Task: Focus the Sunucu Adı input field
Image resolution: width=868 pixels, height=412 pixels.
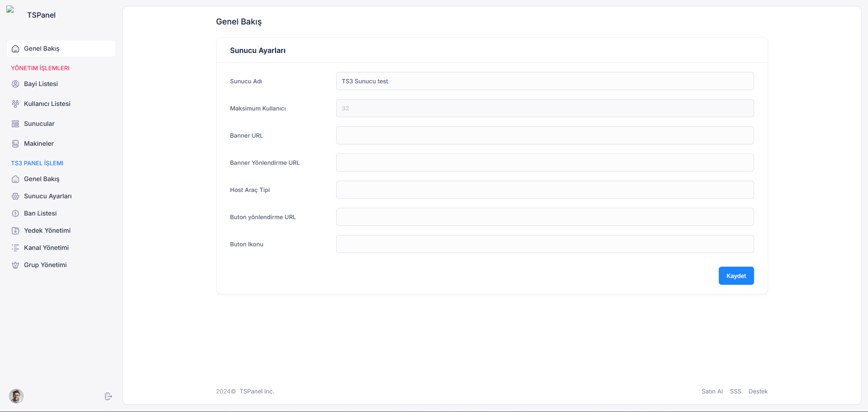Action: click(545, 81)
